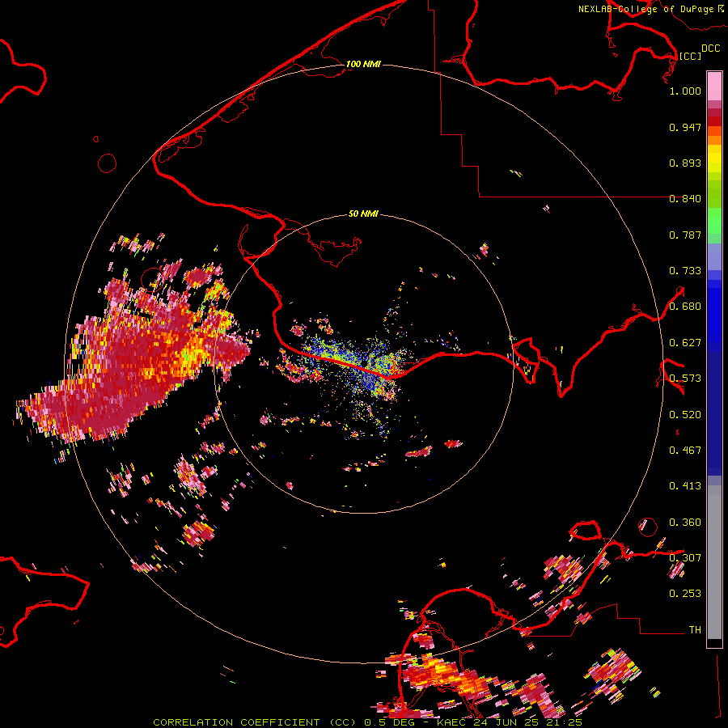The image size is (728, 728).
Task: Pick the pink top segment of the color bar
Action: 714,86
